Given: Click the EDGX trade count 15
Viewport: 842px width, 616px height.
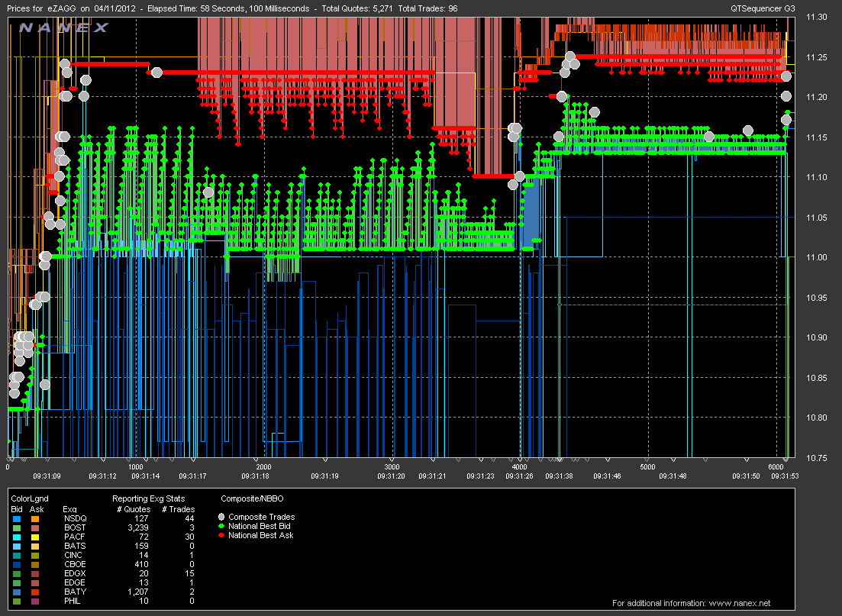Looking at the screenshot, I should click(x=189, y=573).
